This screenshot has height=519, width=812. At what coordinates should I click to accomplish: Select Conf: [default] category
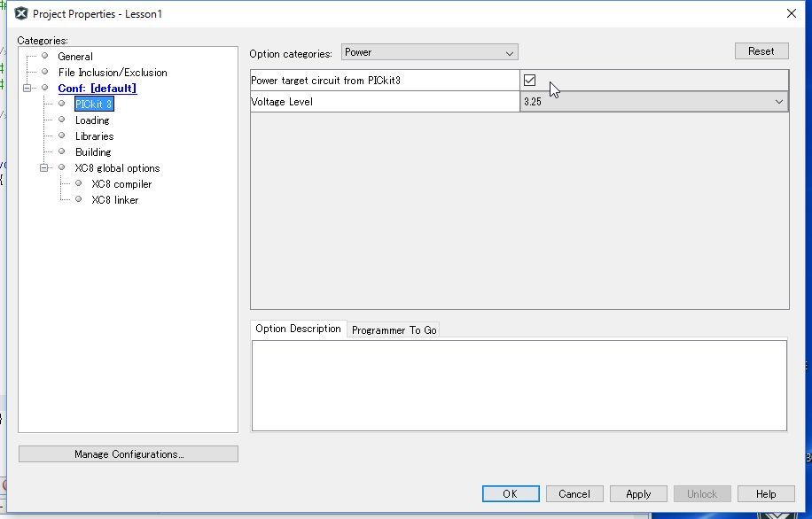pyautogui.click(x=98, y=89)
